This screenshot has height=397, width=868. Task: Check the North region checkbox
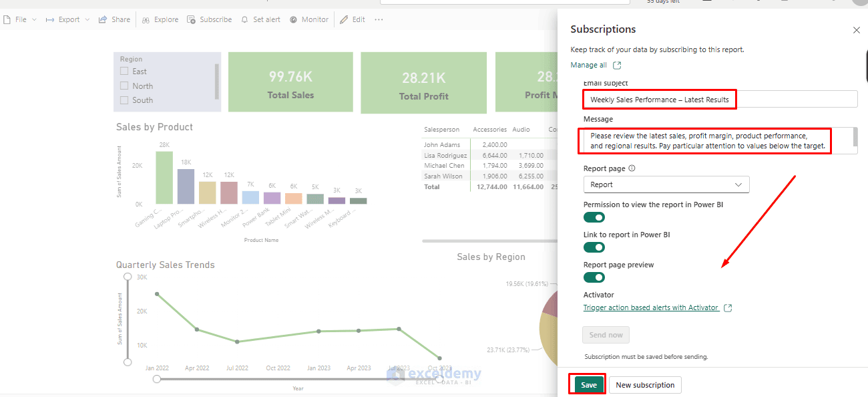(124, 86)
